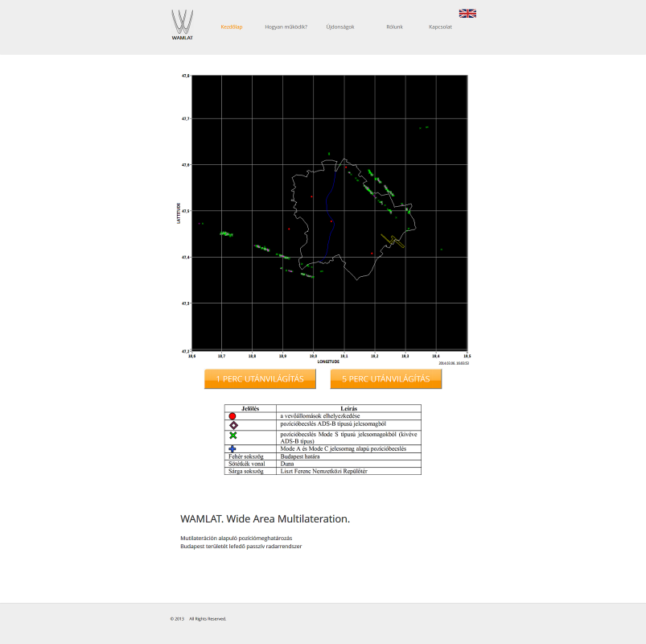Go to the Újdonságok page
The width and height of the screenshot is (646, 644).
click(x=340, y=27)
